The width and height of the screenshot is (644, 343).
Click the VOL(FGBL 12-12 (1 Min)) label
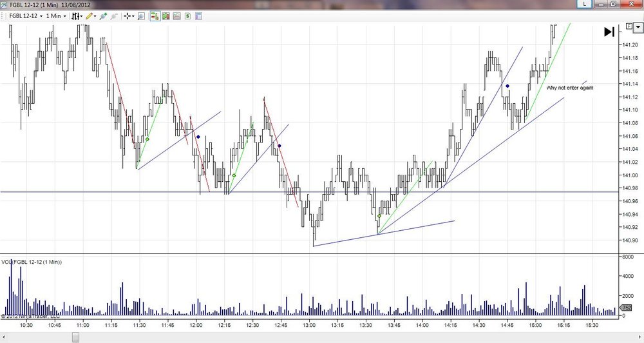point(32,262)
